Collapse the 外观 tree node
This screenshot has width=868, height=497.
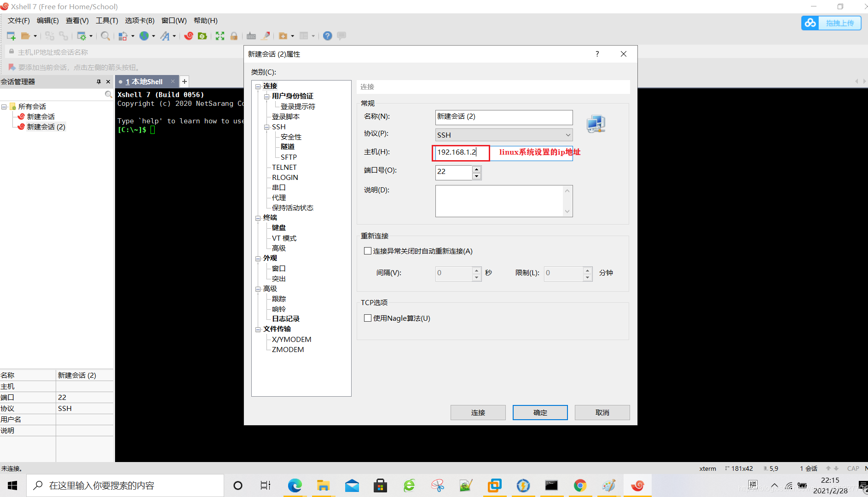point(258,258)
